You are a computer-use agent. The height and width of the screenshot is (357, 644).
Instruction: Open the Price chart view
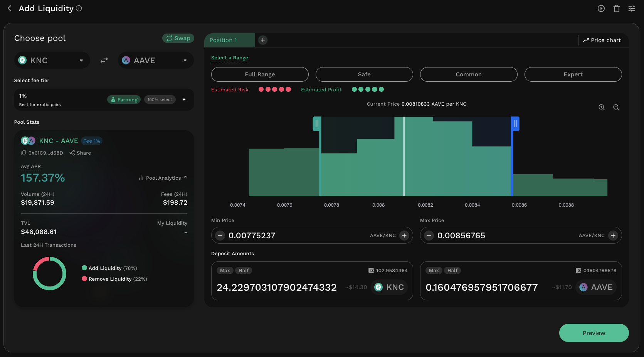[x=602, y=40]
